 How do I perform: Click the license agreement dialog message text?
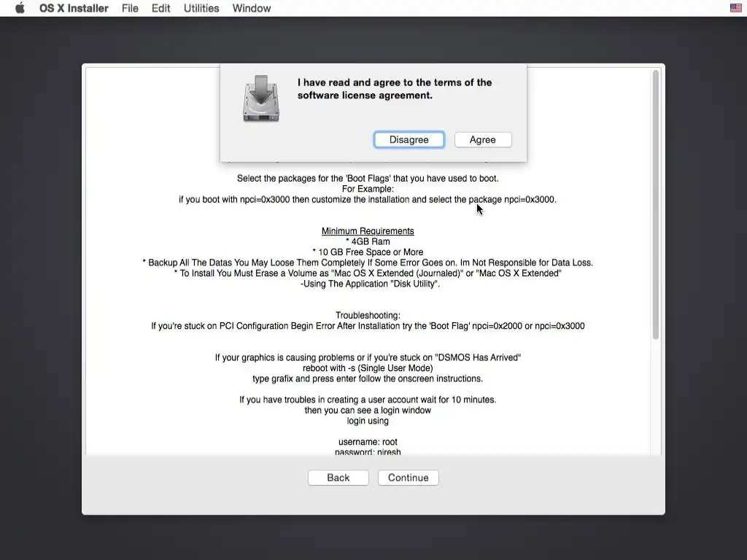[395, 88]
